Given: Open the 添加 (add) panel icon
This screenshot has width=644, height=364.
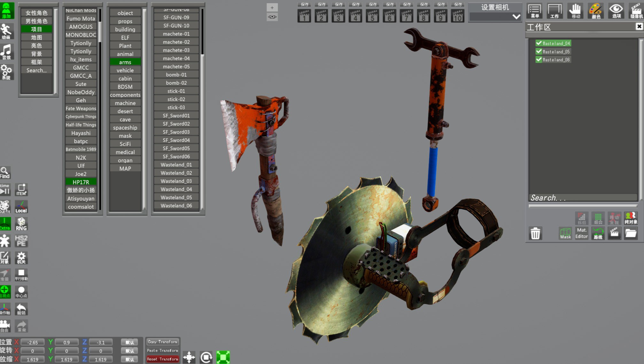Looking at the screenshot, I should coord(6,11).
